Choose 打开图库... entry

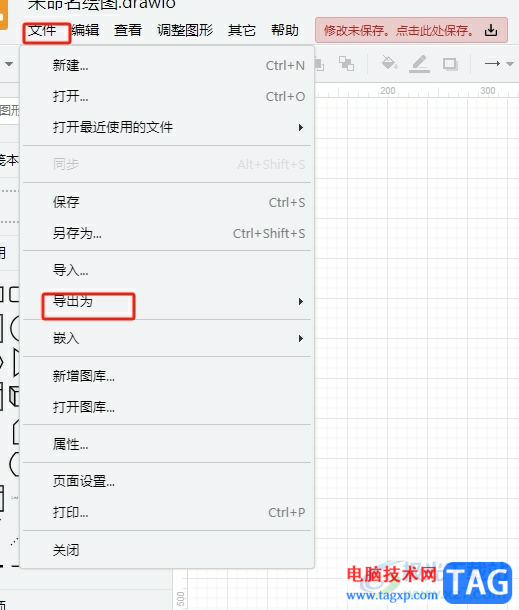(167, 407)
